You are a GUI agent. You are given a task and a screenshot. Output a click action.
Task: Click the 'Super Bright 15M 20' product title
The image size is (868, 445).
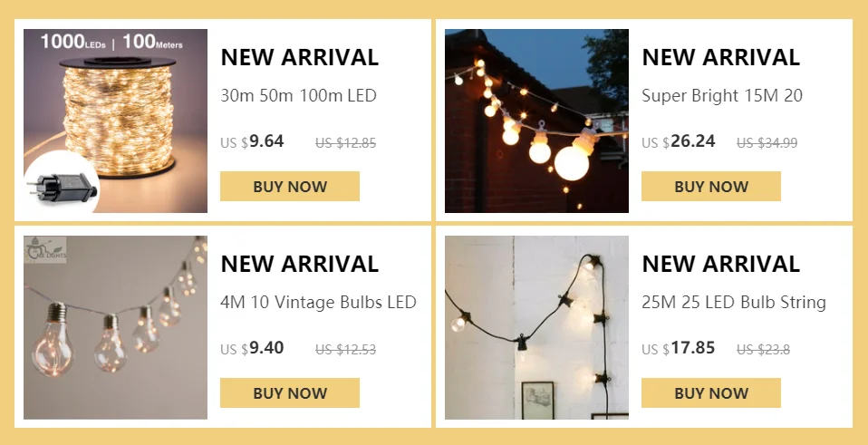click(x=722, y=95)
